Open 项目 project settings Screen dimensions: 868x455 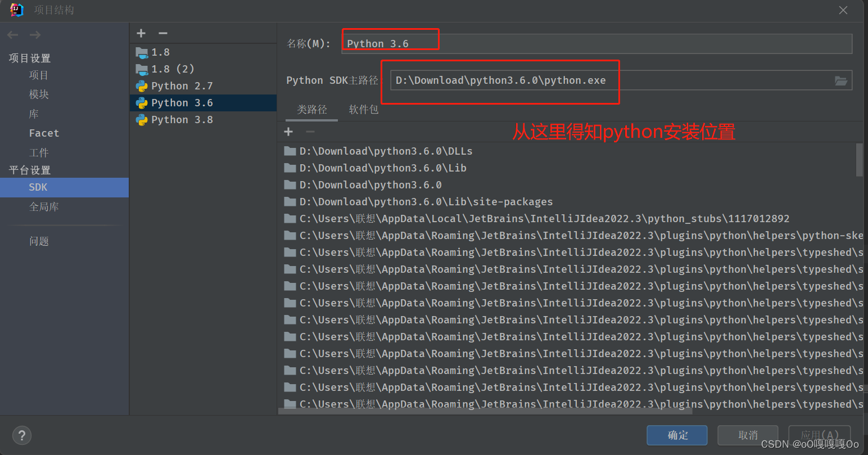[39, 75]
